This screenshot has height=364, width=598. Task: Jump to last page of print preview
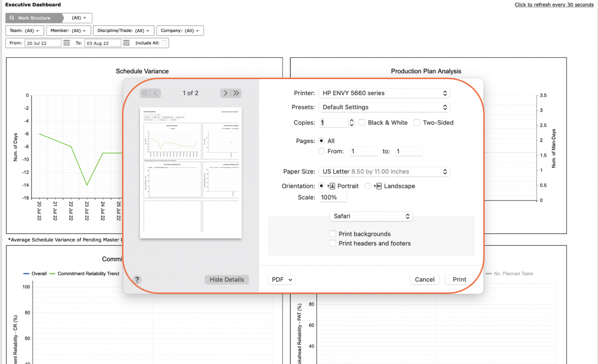236,93
